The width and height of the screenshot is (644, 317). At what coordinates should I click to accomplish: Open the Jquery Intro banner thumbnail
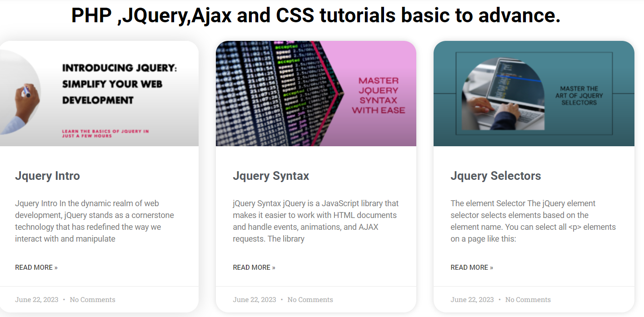99,94
